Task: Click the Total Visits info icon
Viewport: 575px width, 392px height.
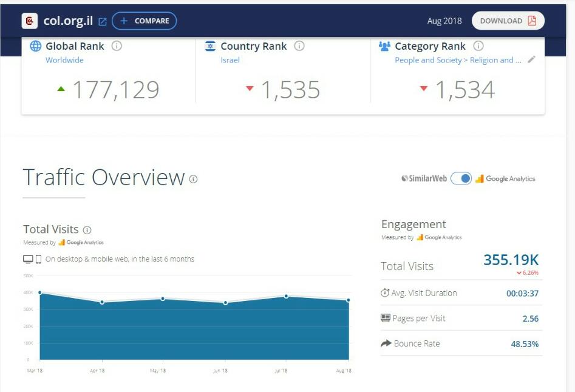Action: (87, 230)
